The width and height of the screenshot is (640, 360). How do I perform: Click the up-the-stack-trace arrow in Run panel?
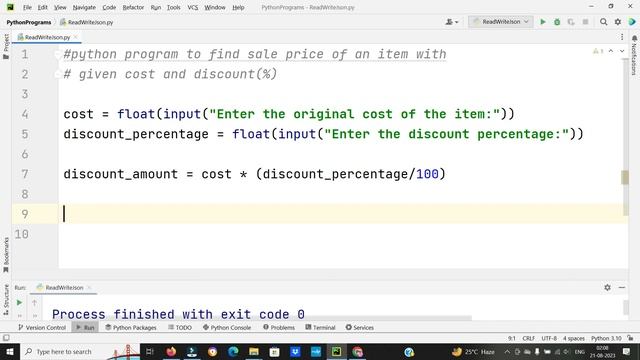coord(34,302)
